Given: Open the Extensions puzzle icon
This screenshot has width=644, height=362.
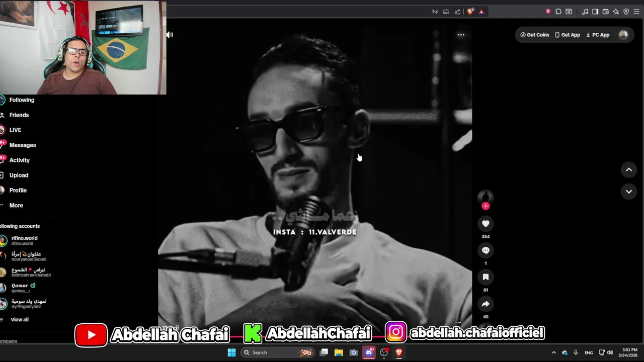Looking at the screenshot, I should [558, 12].
